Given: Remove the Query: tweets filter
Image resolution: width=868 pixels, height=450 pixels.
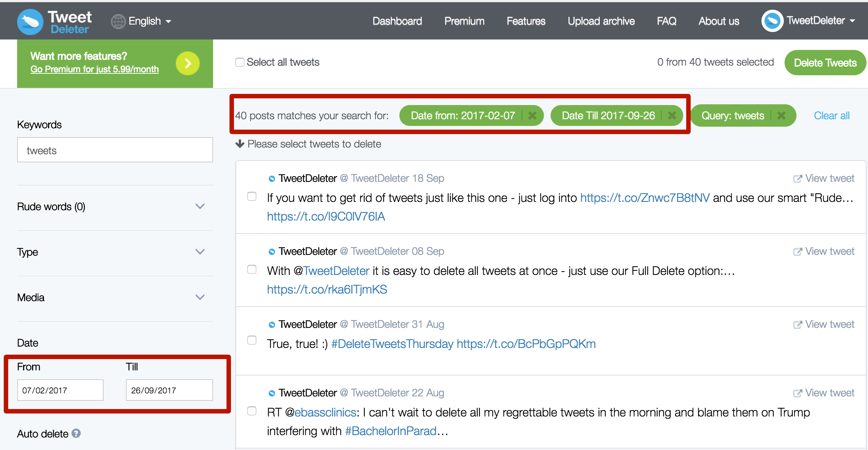Looking at the screenshot, I should point(781,115).
